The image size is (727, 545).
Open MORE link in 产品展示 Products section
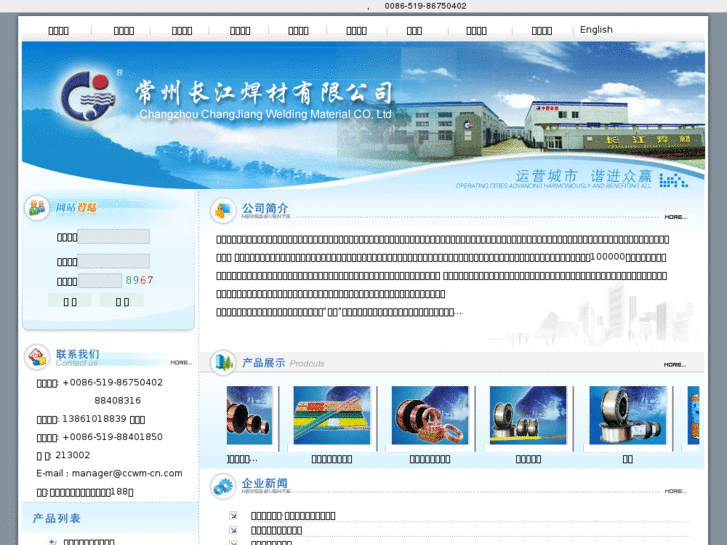[675, 365]
